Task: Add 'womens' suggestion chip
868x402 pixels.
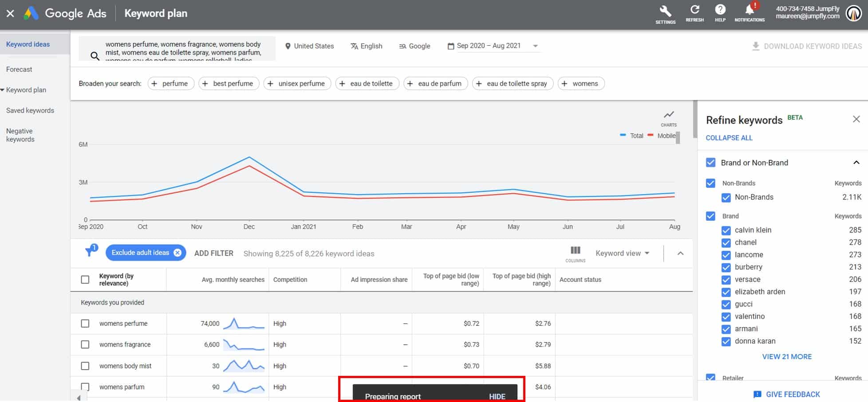Action: click(x=581, y=83)
